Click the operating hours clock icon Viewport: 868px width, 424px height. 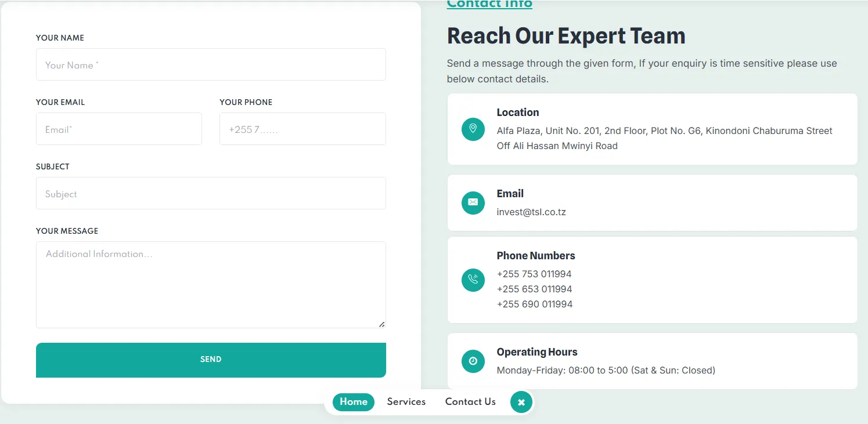473,361
